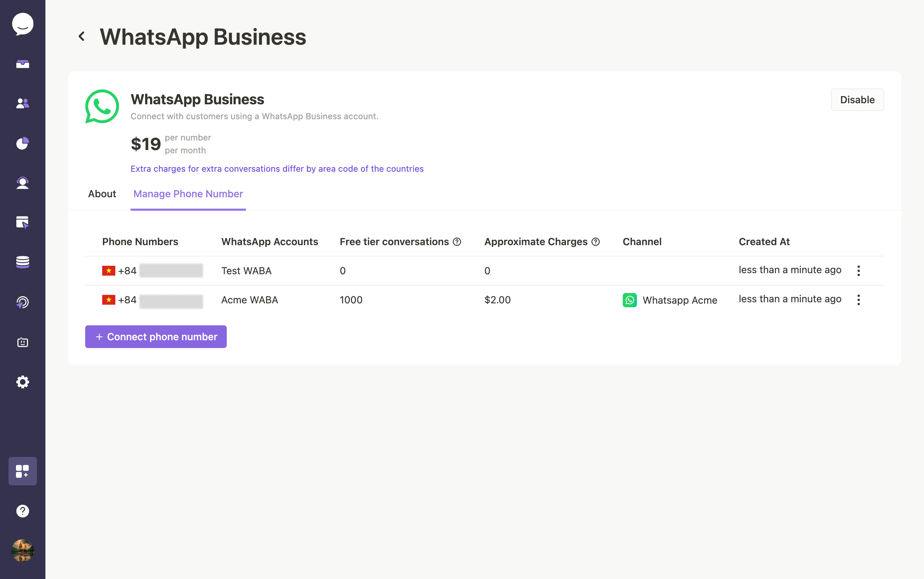Click Connect phone number button
924x579 pixels.
pos(156,336)
